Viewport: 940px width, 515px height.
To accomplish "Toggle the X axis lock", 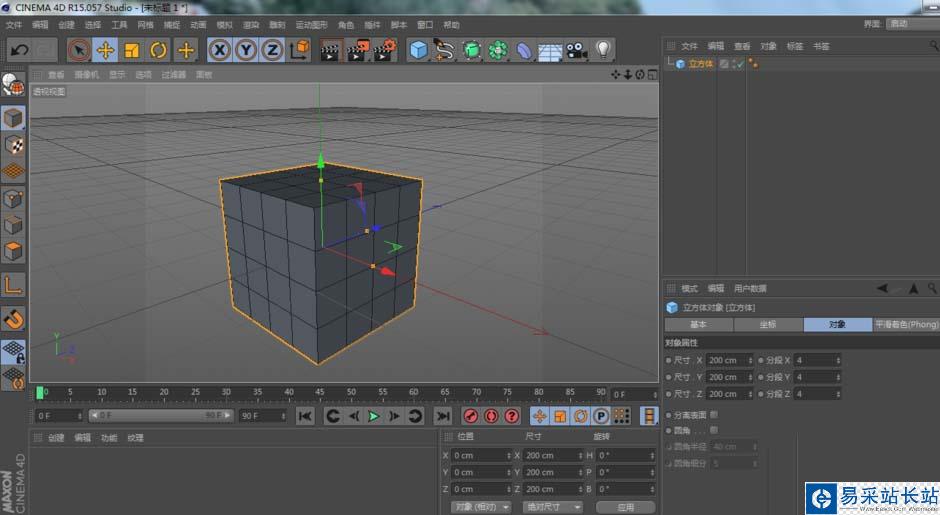I will [219, 50].
